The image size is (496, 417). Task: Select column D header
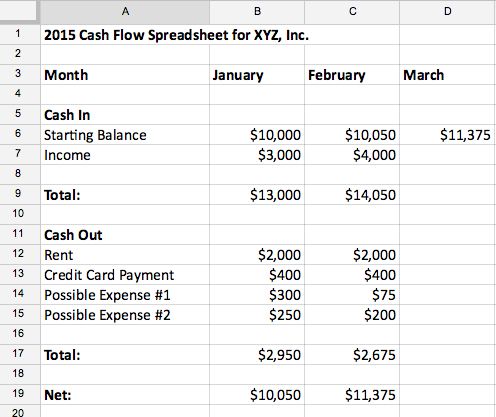(x=447, y=12)
